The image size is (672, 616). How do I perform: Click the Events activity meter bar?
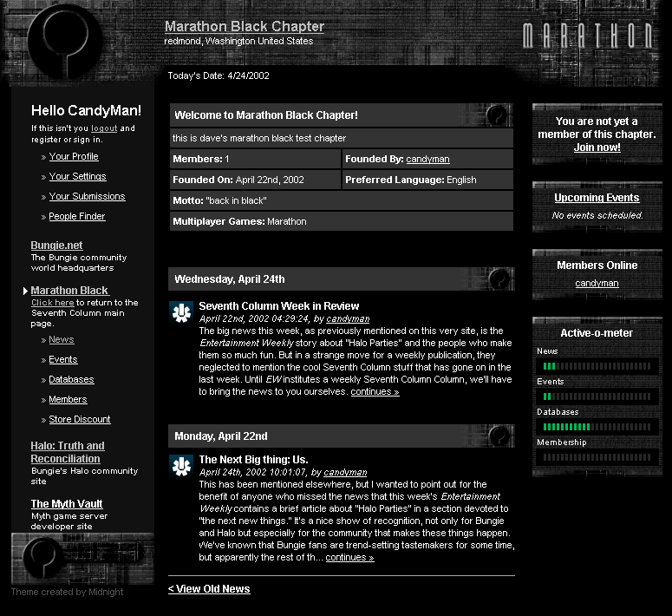[597, 396]
